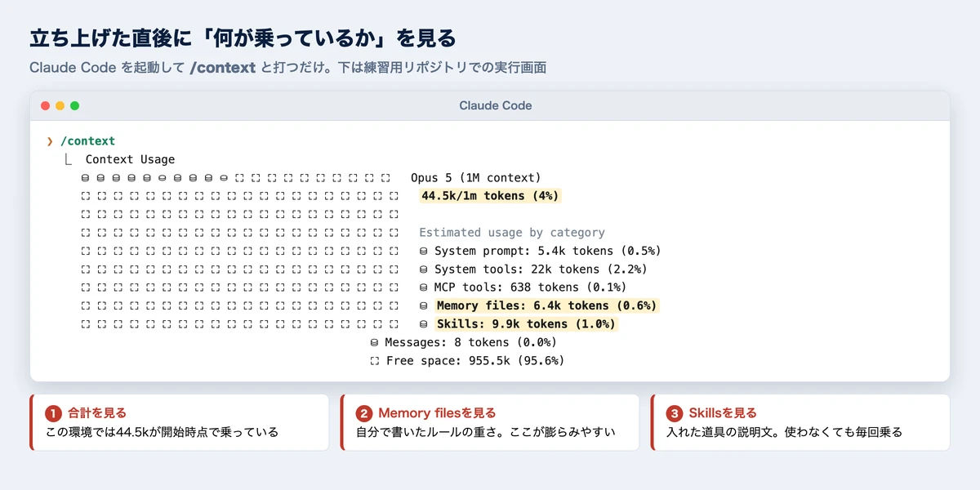Screen dimensions: 980x490
Task: Select highlighted "Memory files: 6.4k tokens (0.6%)" line
Action: pyautogui.click(x=546, y=305)
